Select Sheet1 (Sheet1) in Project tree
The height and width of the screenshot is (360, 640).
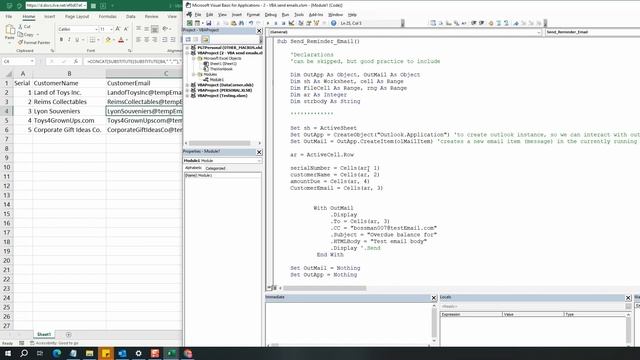point(223,64)
